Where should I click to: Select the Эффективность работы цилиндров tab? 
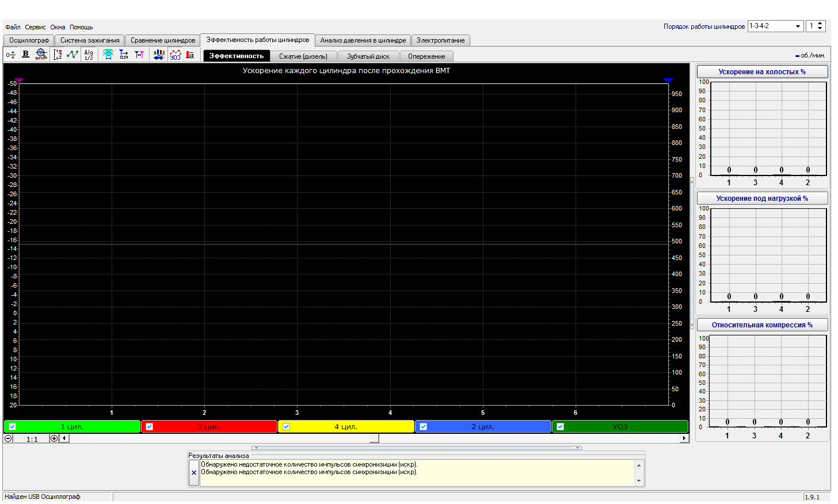(x=258, y=40)
